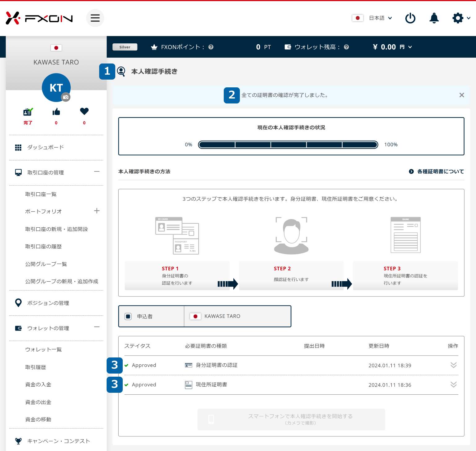This screenshot has width=476, height=451.
Task: Open 各種証明書について link
Action: pyautogui.click(x=436, y=171)
